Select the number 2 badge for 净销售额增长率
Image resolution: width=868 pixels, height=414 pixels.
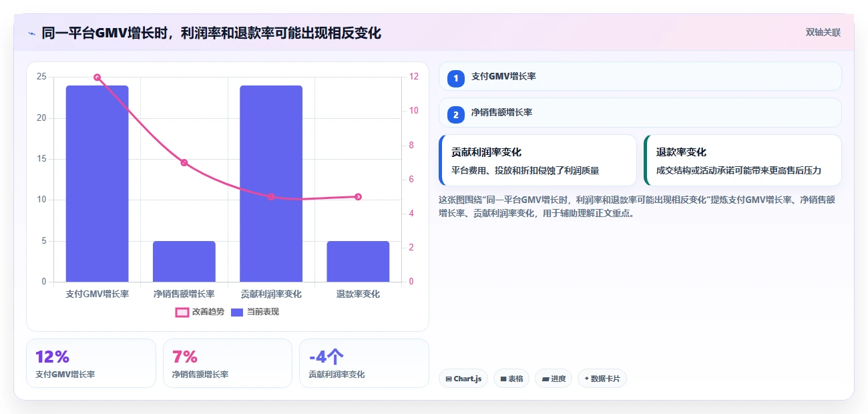456,115
